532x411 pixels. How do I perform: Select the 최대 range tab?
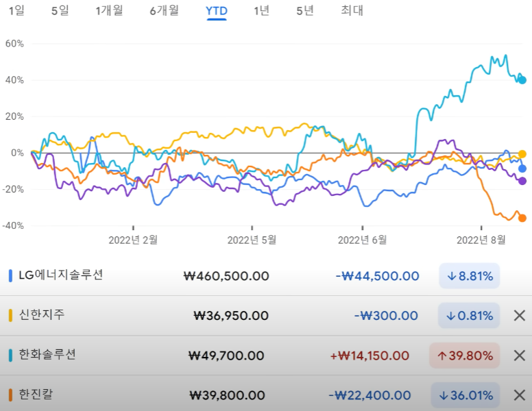pos(352,10)
